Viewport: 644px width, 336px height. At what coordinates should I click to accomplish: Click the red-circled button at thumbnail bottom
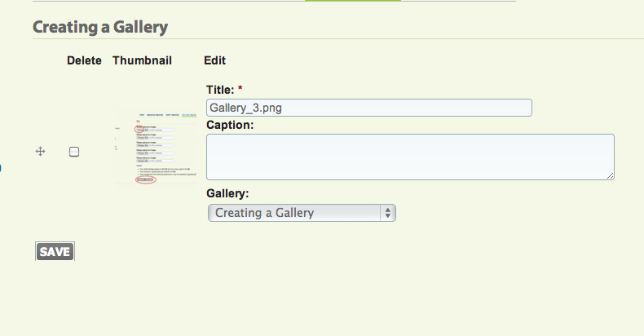pyautogui.click(x=145, y=180)
